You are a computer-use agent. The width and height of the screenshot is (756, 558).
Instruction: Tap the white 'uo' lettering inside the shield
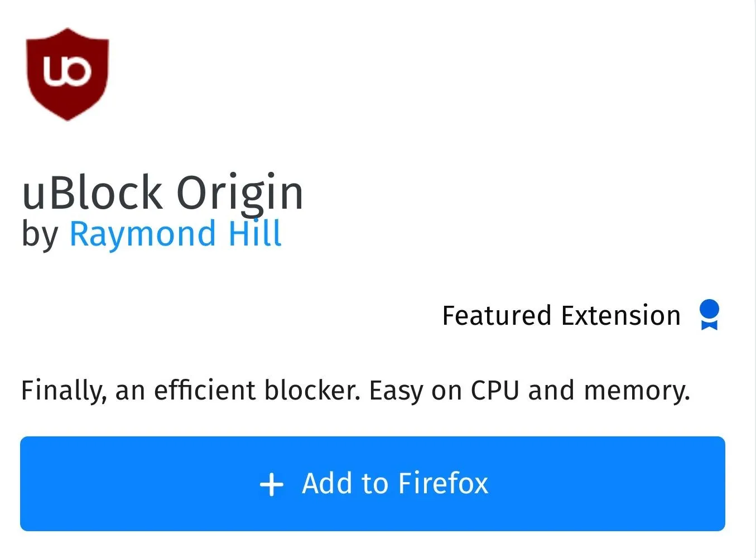[x=67, y=71]
